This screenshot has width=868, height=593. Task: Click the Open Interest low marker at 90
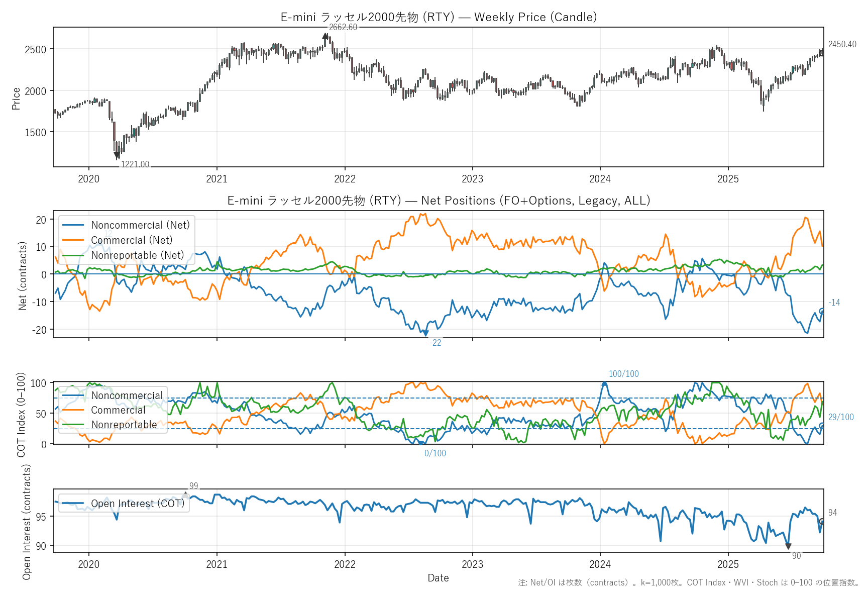(788, 546)
